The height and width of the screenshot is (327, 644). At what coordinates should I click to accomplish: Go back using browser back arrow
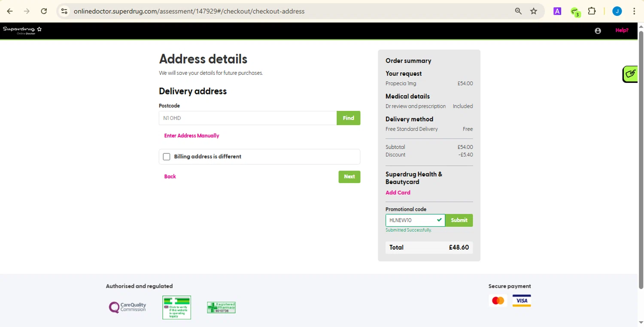(10, 11)
